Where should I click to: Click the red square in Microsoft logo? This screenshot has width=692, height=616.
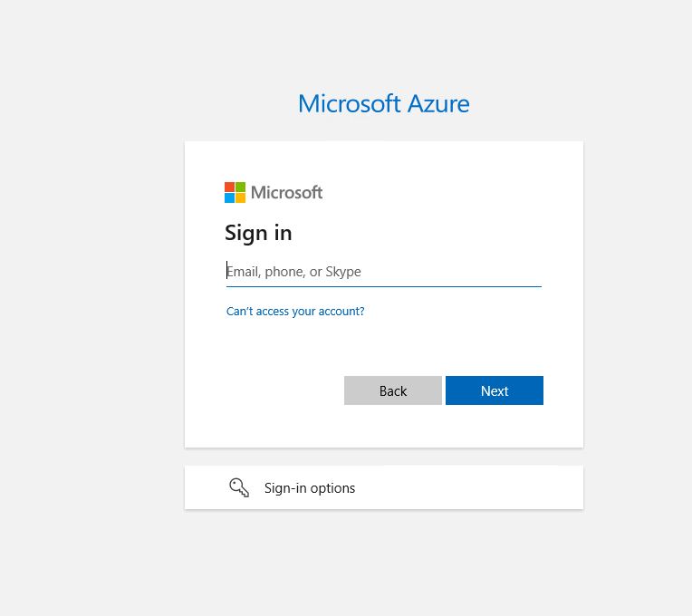click(229, 187)
